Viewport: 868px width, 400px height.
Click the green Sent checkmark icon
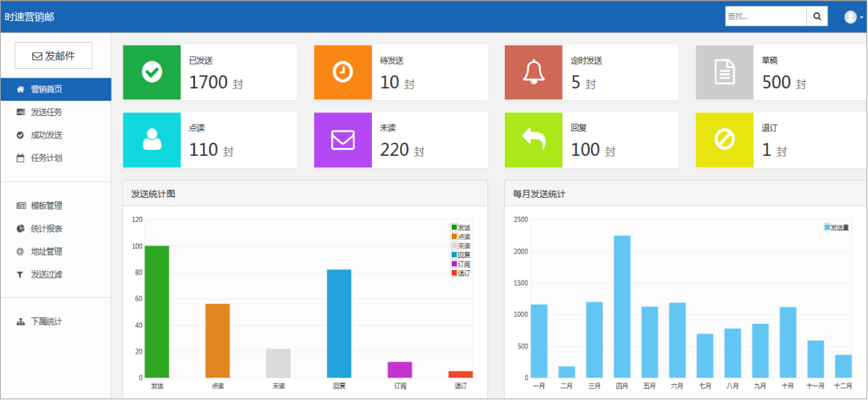point(152,72)
